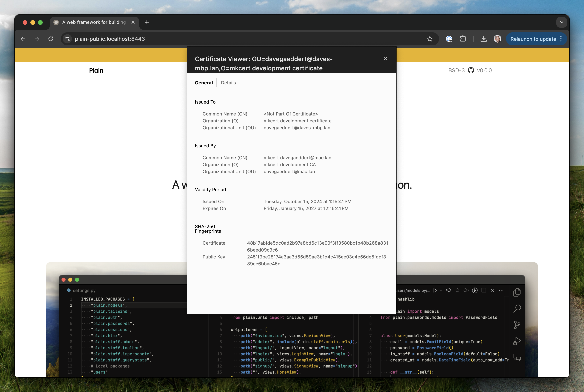This screenshot has height=392, width=584.
Task: Reload the current page
Action: [51, 39]
